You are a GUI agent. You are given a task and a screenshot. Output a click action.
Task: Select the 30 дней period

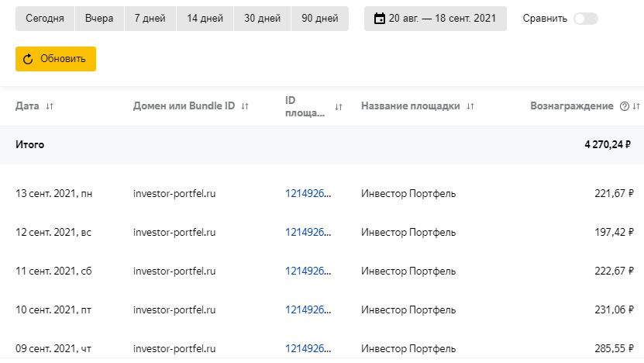point(263,19)
